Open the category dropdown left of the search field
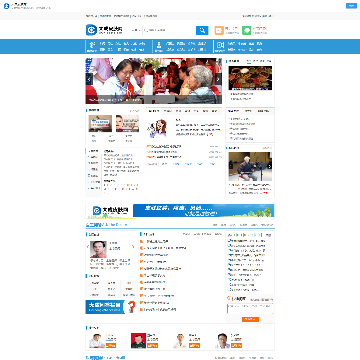360x360 pixels. pyautogui.click(x=137, y=30)
